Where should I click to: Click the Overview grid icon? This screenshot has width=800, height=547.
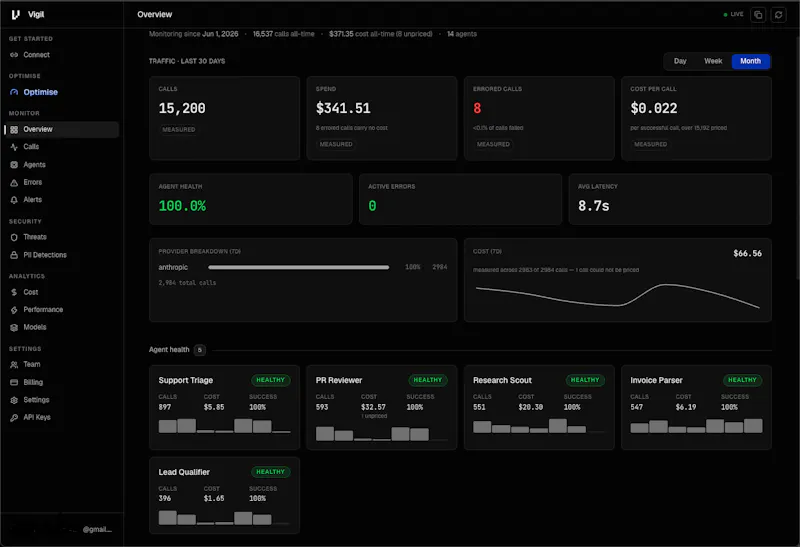tap(14, 130)
